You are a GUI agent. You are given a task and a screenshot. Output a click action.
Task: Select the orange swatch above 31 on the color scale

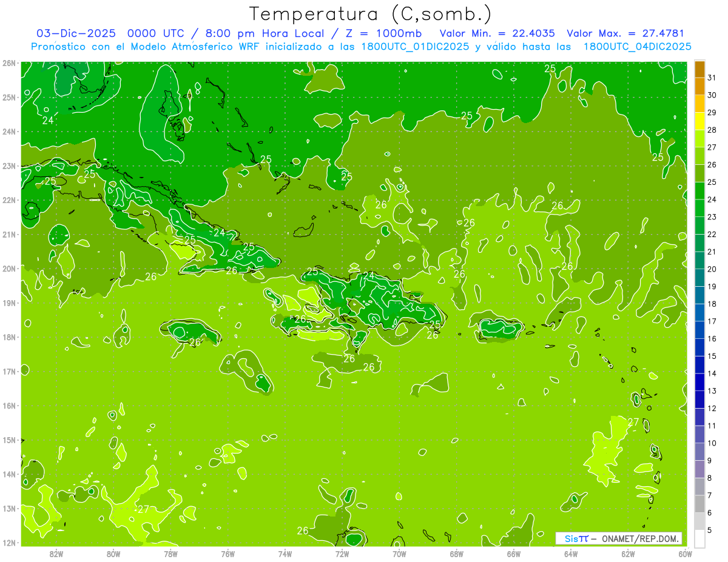point(700,69)
